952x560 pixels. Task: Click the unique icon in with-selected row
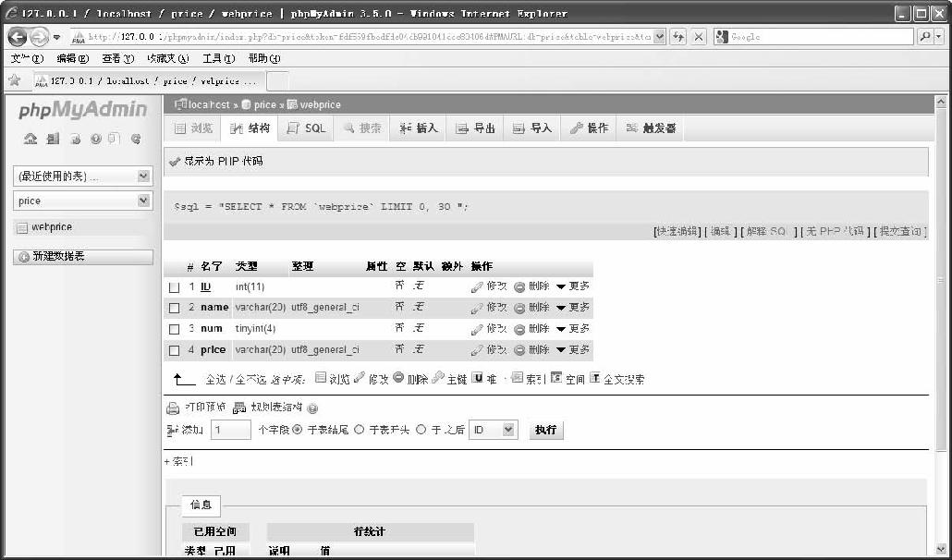[477, 377]
